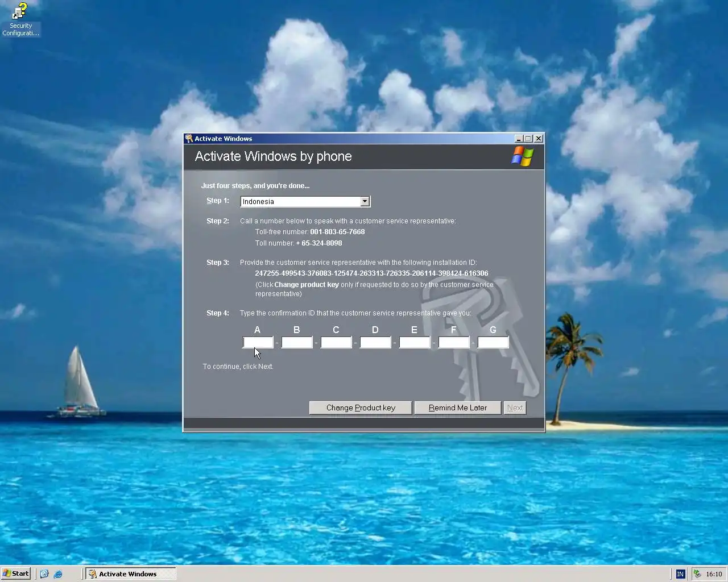Click confirmation ID field G
This screenshot has height=582, width=728.
point(494,342)
